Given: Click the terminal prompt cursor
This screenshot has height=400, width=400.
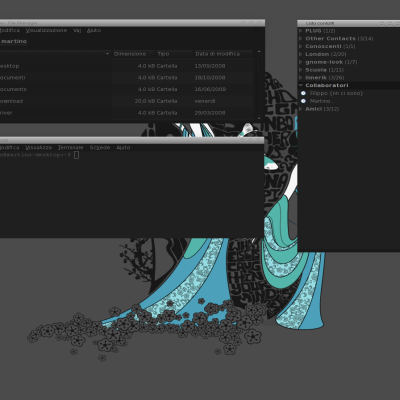Looking at the screenshot, I should click(76, 155).
